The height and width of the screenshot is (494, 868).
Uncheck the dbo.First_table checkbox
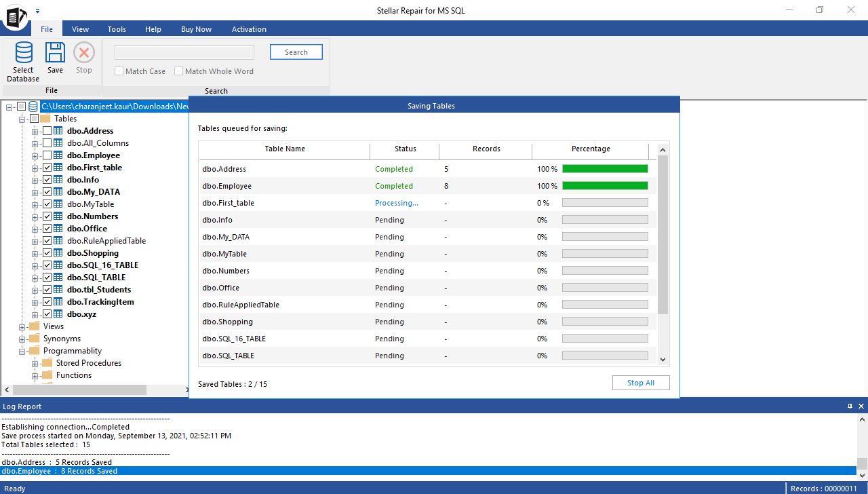47,168
